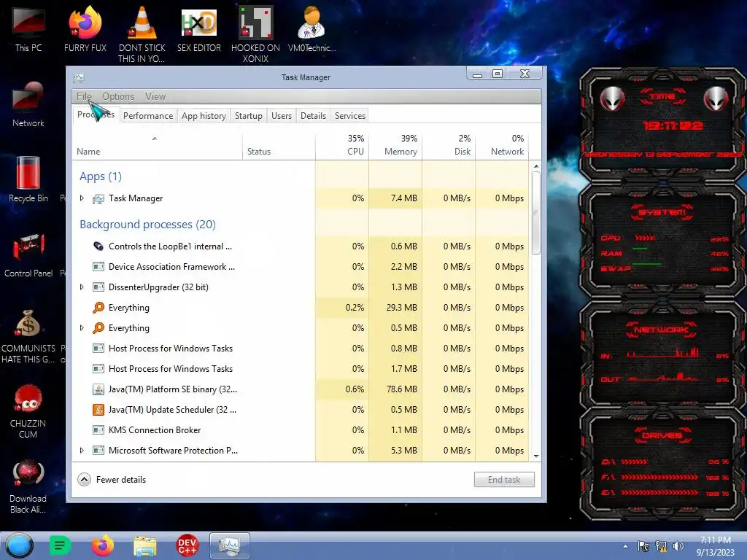747x560 pixels.
Task: Switch to the Performance tab
Action: (x=148, y=116)
